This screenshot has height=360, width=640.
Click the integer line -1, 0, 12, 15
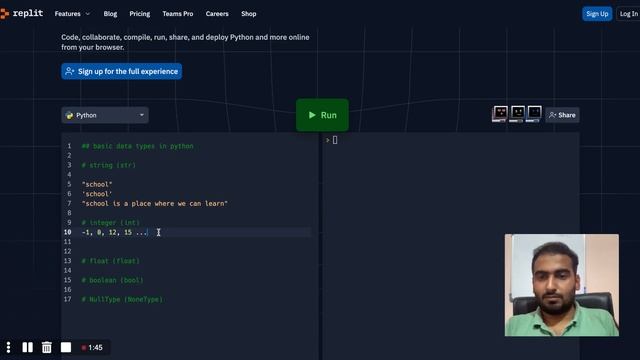[114, 232]
